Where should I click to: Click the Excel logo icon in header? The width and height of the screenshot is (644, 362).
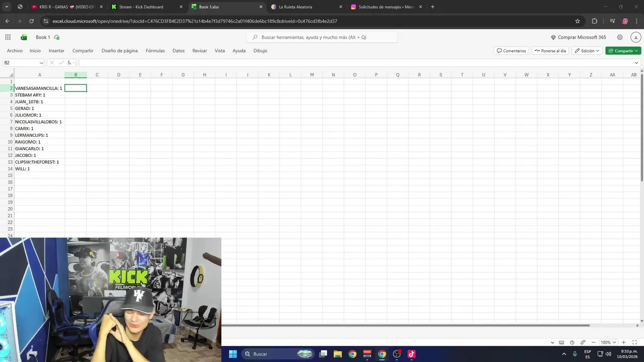[24, 37]
